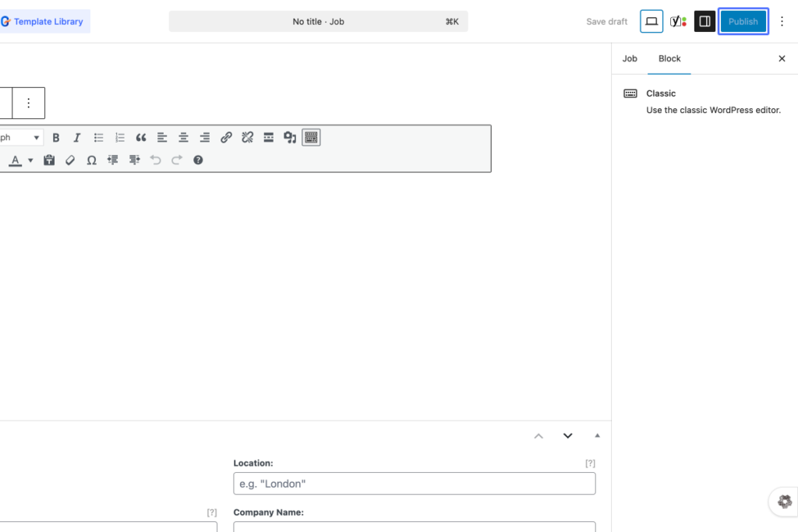Screen dimensions: 798x532
Task: Toggle the settings sidebar panel
Action: pyautogui.click(x=704, y=21)
